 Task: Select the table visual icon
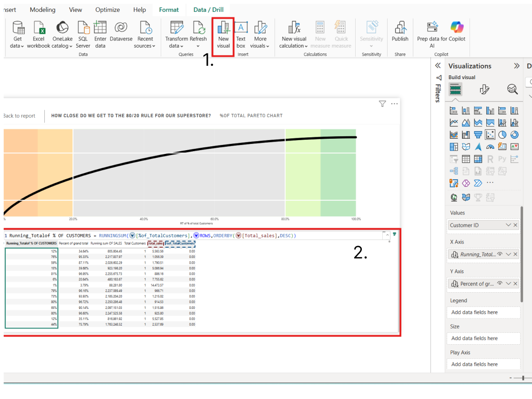[466, 159]
